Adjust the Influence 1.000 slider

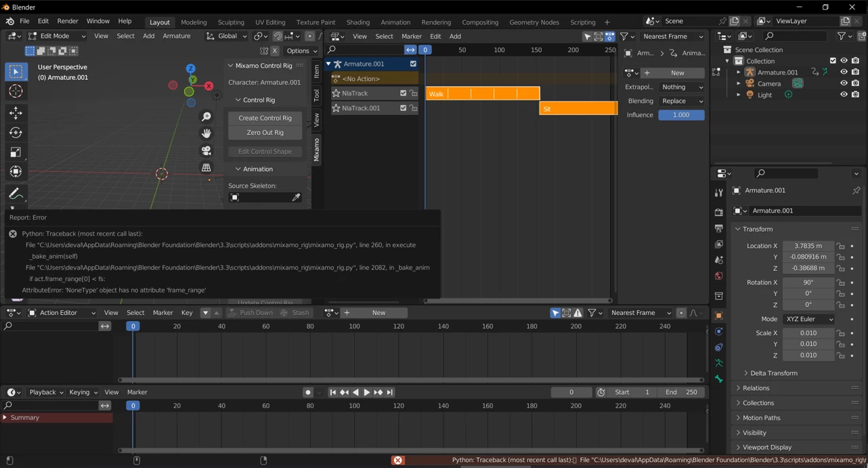681,115
